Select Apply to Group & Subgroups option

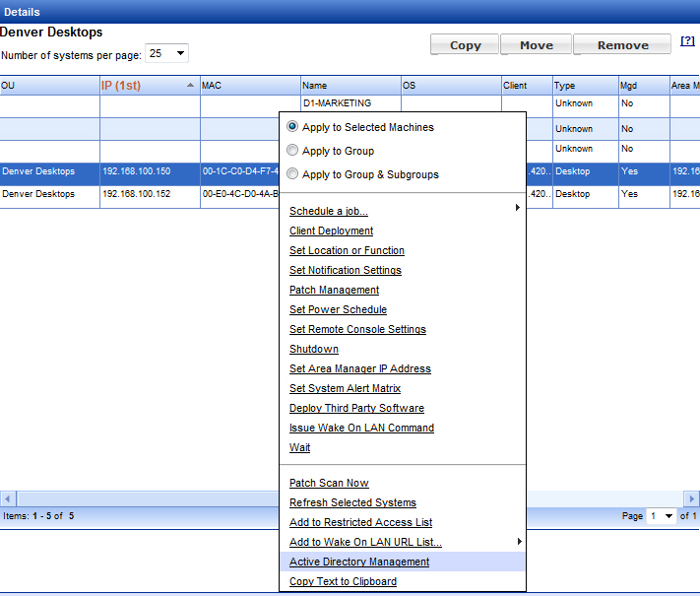(292, 174)
